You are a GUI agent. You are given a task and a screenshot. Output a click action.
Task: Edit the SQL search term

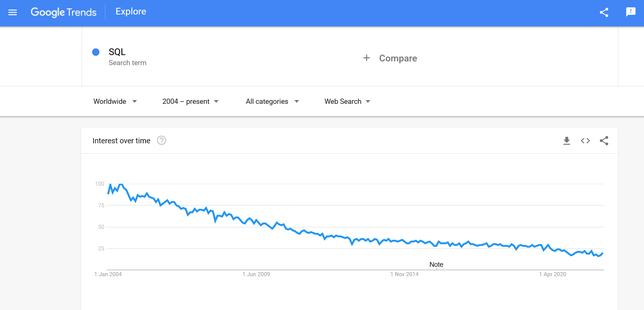tap(117, 52)
